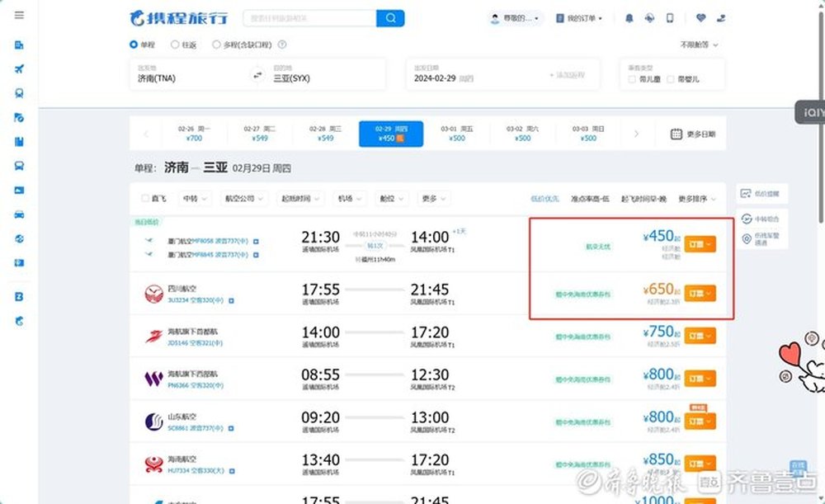The height and width of the screenshot is (504, 825).
Task: Open the customer service headset icon
Action: (649, 18)
